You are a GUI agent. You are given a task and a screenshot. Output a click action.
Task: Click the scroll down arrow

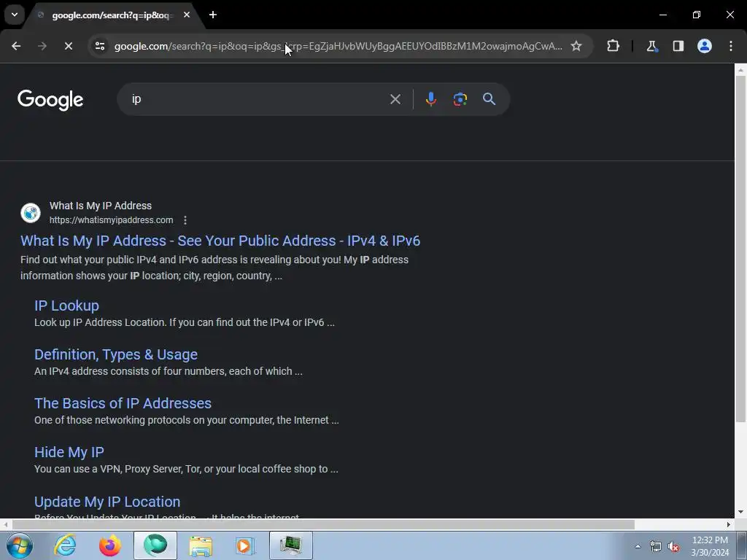[740, 512]
